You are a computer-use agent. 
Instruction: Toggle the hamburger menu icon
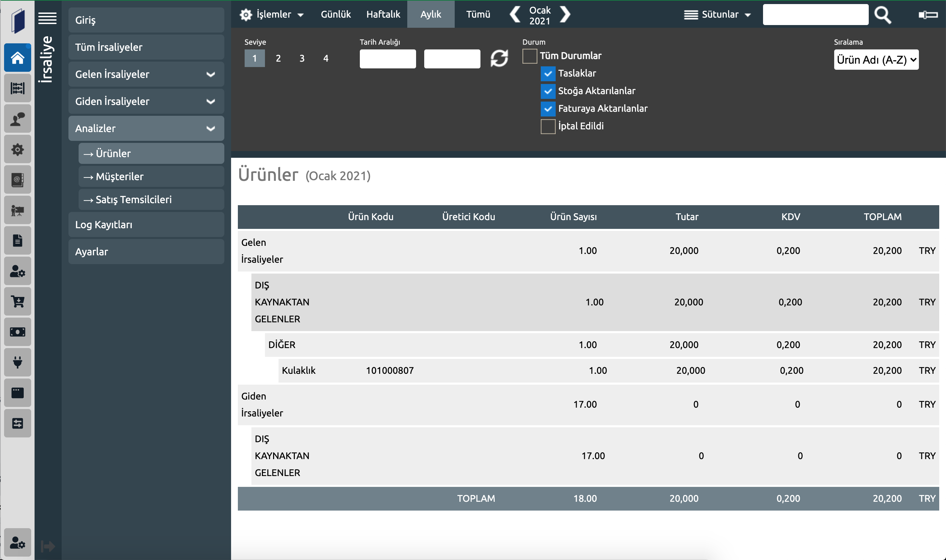[x=47, y=18]
